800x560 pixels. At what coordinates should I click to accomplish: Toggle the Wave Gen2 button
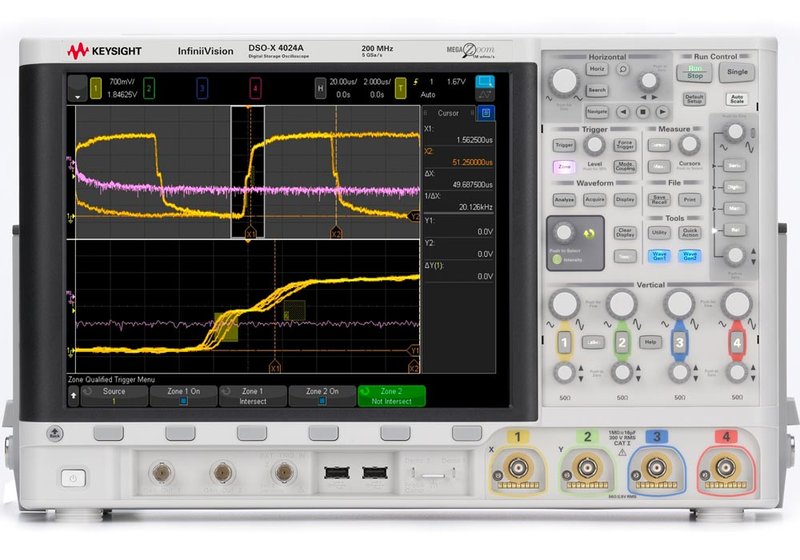[x=690, y=256]
